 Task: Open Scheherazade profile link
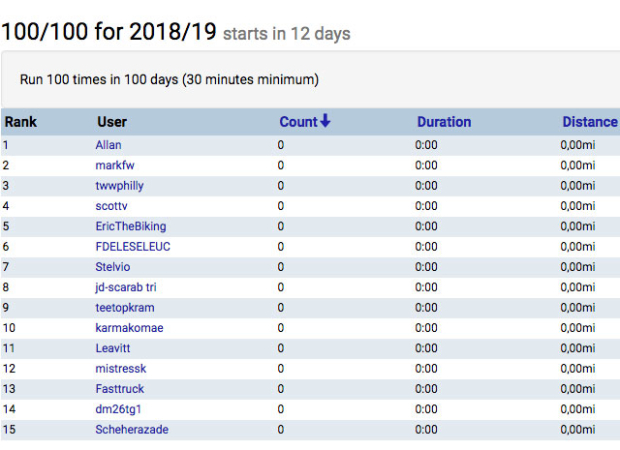click(x=132, y=429)
